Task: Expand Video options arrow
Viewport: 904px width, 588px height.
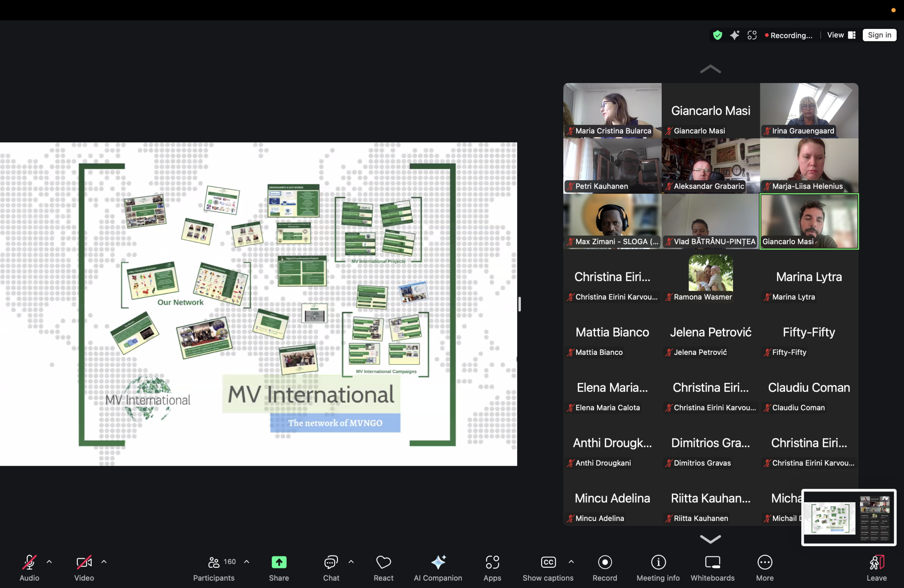Action: pos(104,562)
